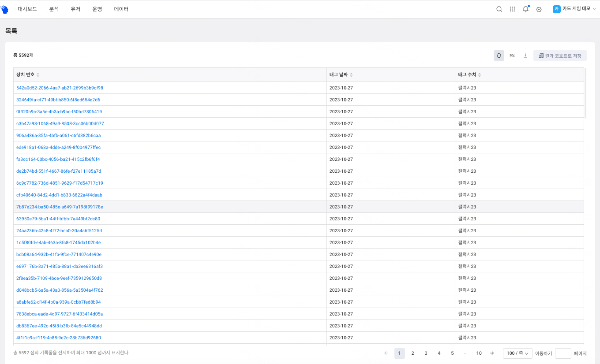Click the app logo icon
The image size is (600, 364).
point(4,9)
